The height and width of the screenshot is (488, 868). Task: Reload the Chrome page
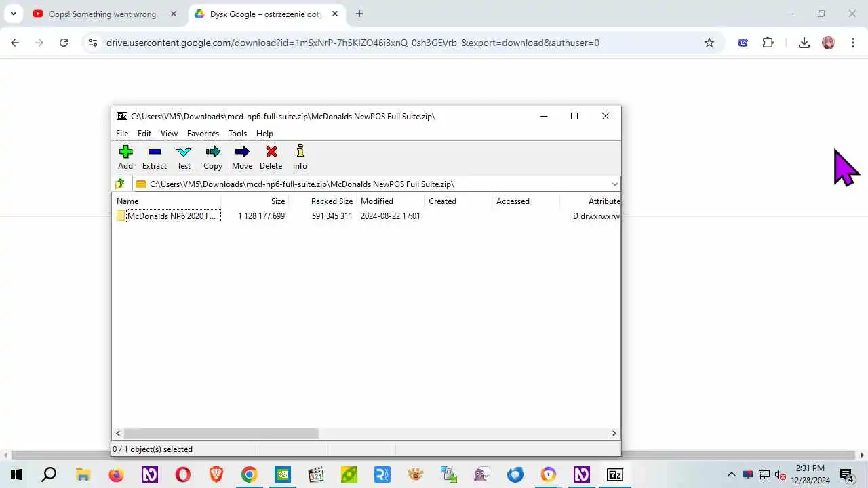click(64, 43)
